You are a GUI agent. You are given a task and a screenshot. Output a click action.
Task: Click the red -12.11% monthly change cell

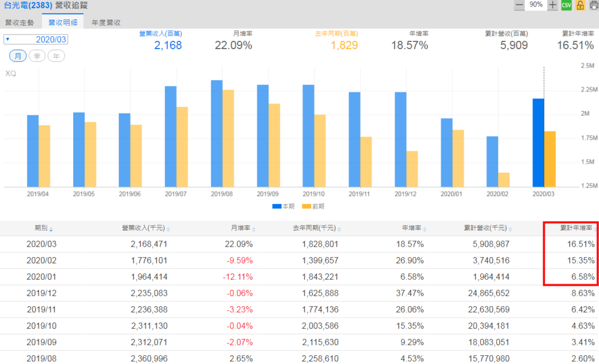237,277
